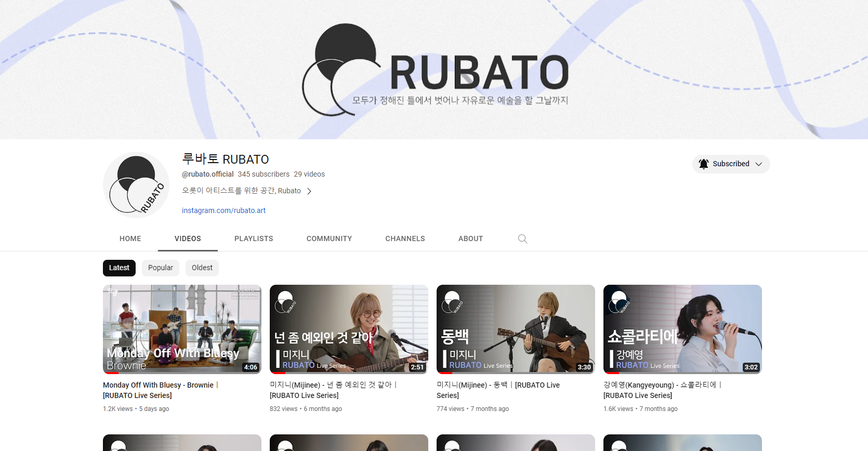Click the RUBATO channel avatar

click(136, 184)
